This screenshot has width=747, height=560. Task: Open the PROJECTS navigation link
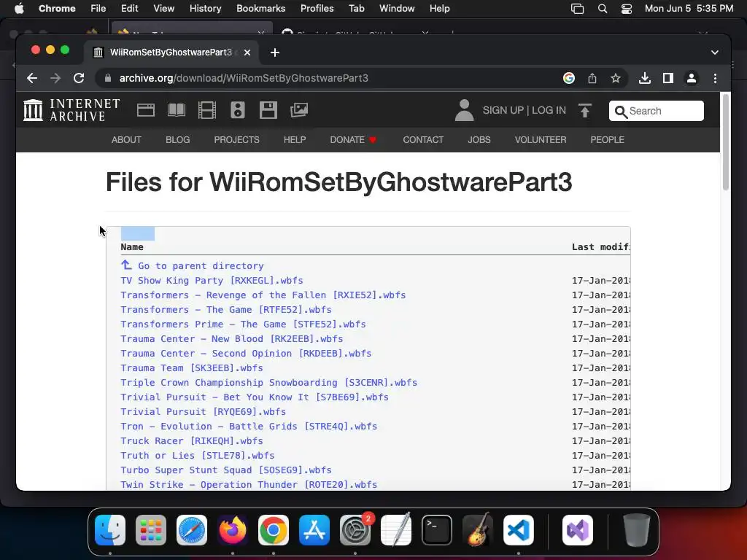point(237,139)
